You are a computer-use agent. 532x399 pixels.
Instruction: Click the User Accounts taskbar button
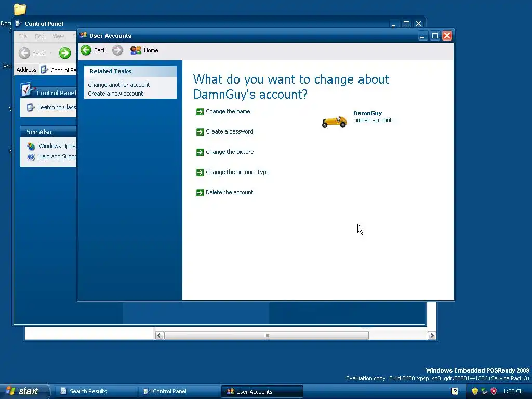coord(262,391)
